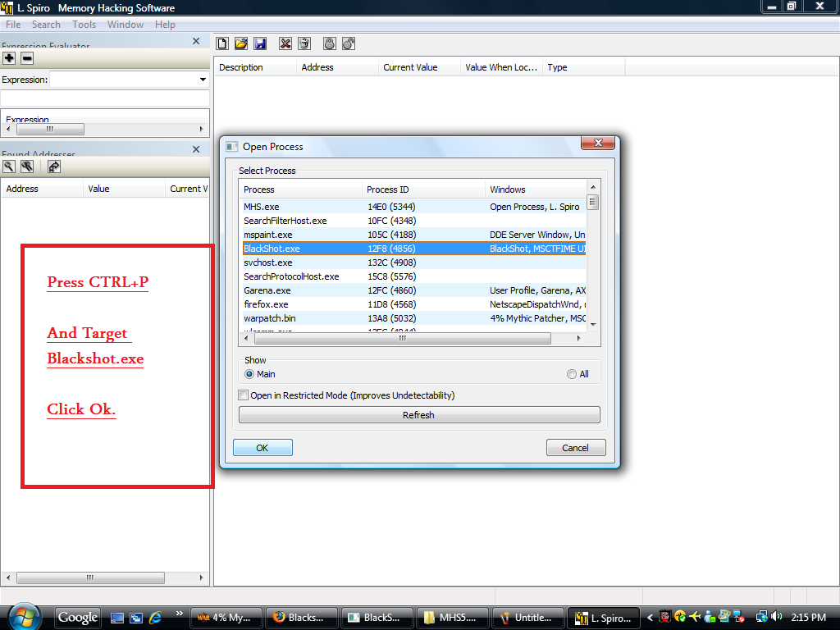Click the Refresh button

pyautogui.click(x=419, y=415)
